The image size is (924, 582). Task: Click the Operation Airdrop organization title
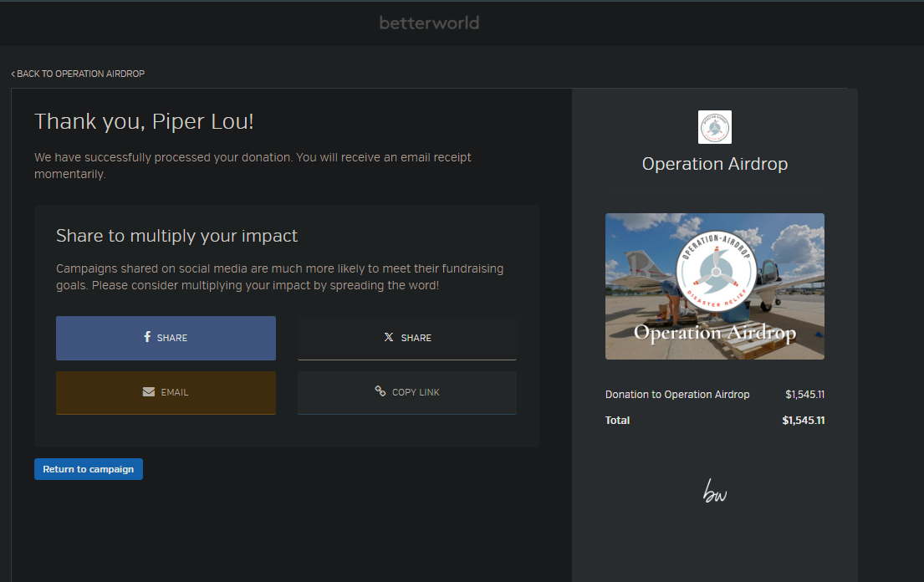click(x=715, y=164)
